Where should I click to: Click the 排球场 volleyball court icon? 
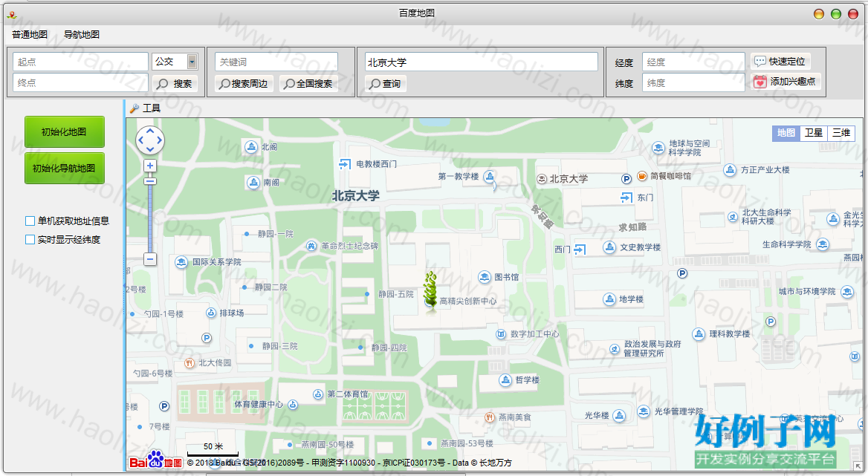tap(211, 313)
